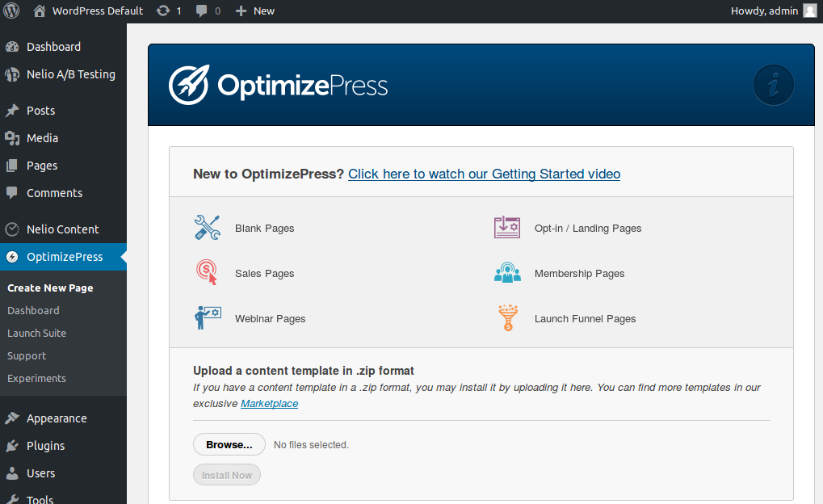
Task: Select the Opt-in / Landing Pages icon
Action: click(x=507, y=228)
